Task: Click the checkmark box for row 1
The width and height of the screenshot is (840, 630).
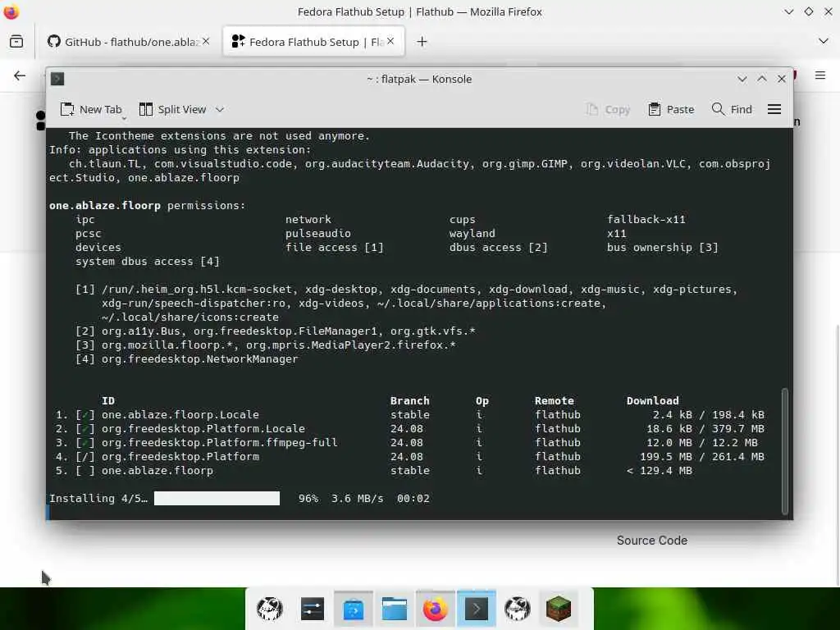Action: point(85,414)
